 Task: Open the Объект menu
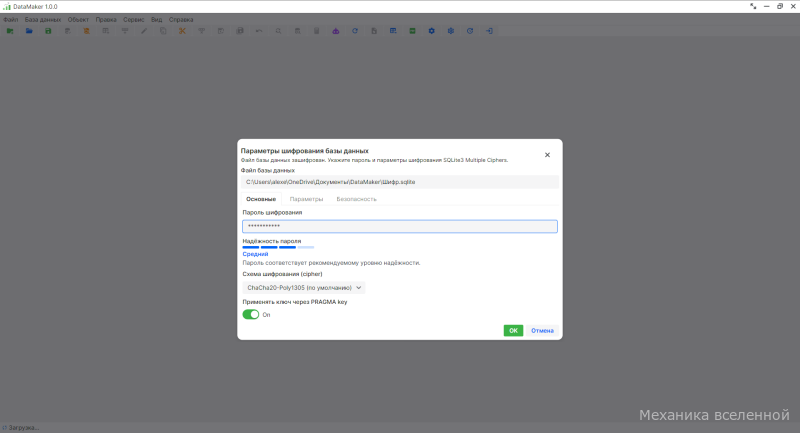point(78,20)
